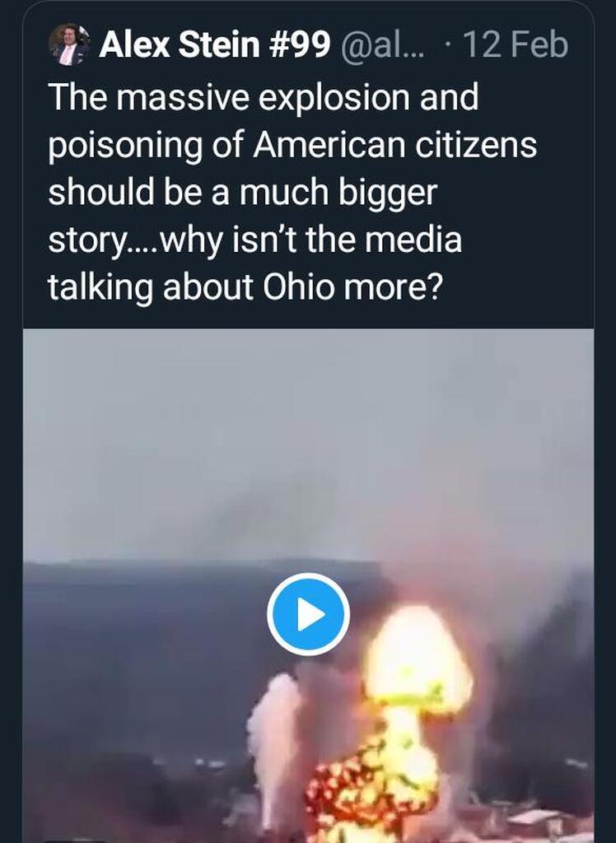The width and height of the screenshot is (616, 843).
Task: Click the text line 'should be a much bigger'
Action: (243, 193)
